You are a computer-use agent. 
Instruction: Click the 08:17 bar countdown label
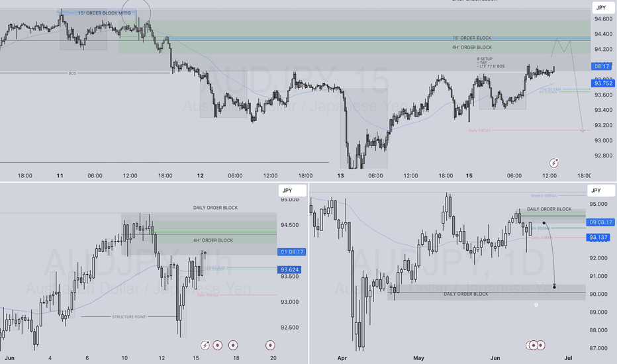[x=601, y=66]
